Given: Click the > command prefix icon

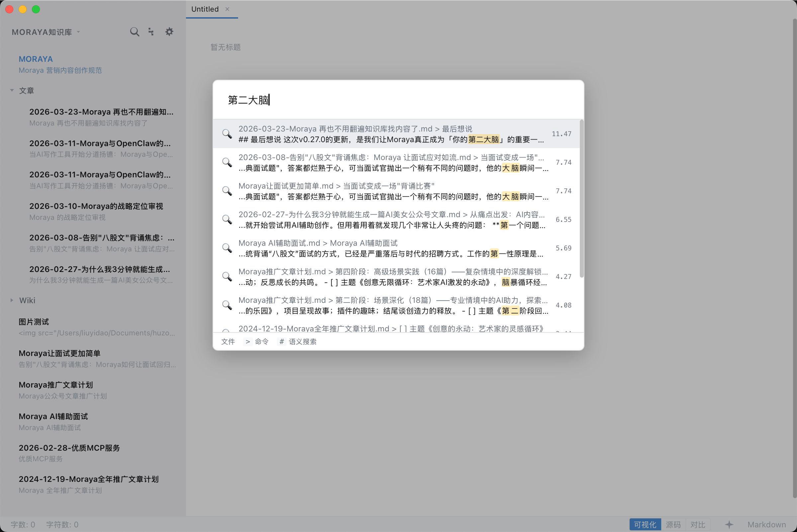Looking at the screenshot, I should pyautogui.click(x=247, y=342).
